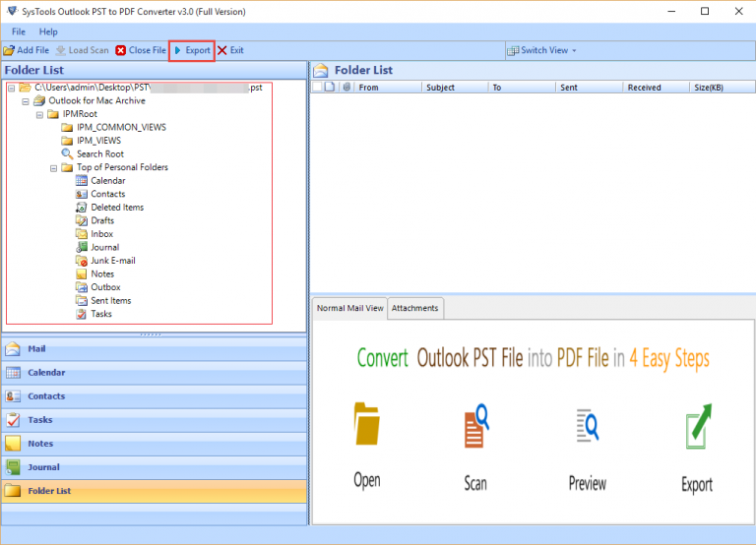
Task: Click the Scan step icon
Action: click(476, 426)
